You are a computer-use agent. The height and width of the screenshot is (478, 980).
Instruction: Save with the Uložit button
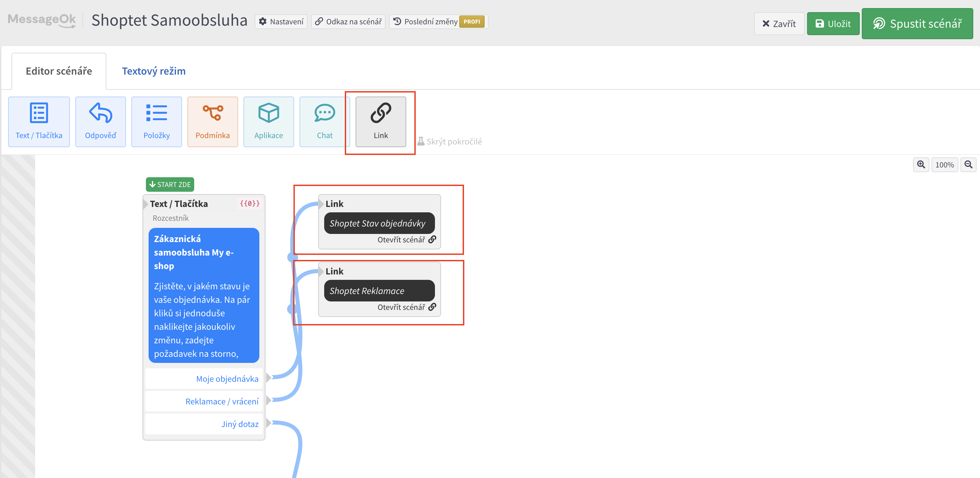(x=833, y=24)
